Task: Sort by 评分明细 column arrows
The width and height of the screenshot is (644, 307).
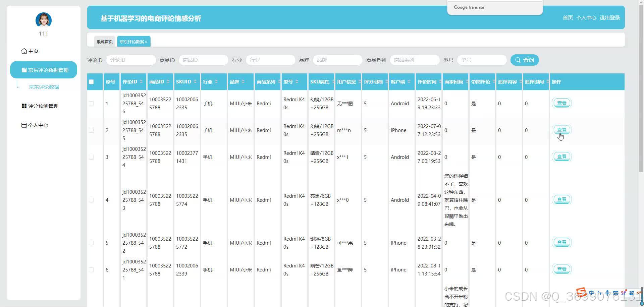Action: click(387, 82)
